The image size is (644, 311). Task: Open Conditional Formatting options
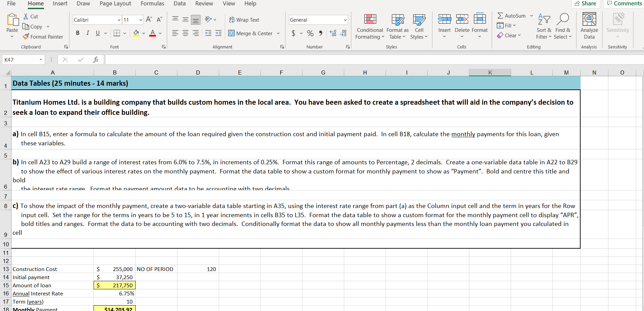pyautogui.click(x=369, y=27)
